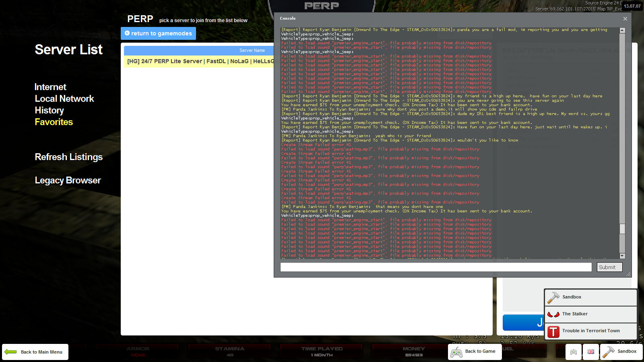Click the console scrollbar up arrow
Viewport: 644px width, 362px height.
[622, 31]
